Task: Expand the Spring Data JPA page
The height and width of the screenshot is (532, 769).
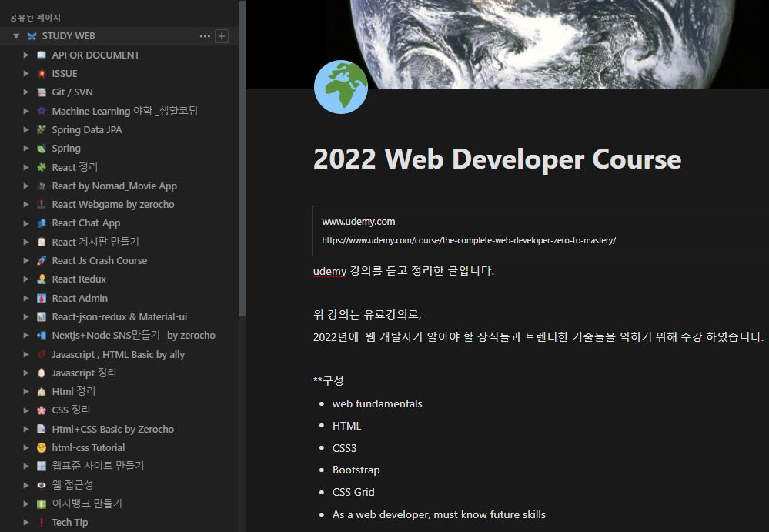Action: 26,130
